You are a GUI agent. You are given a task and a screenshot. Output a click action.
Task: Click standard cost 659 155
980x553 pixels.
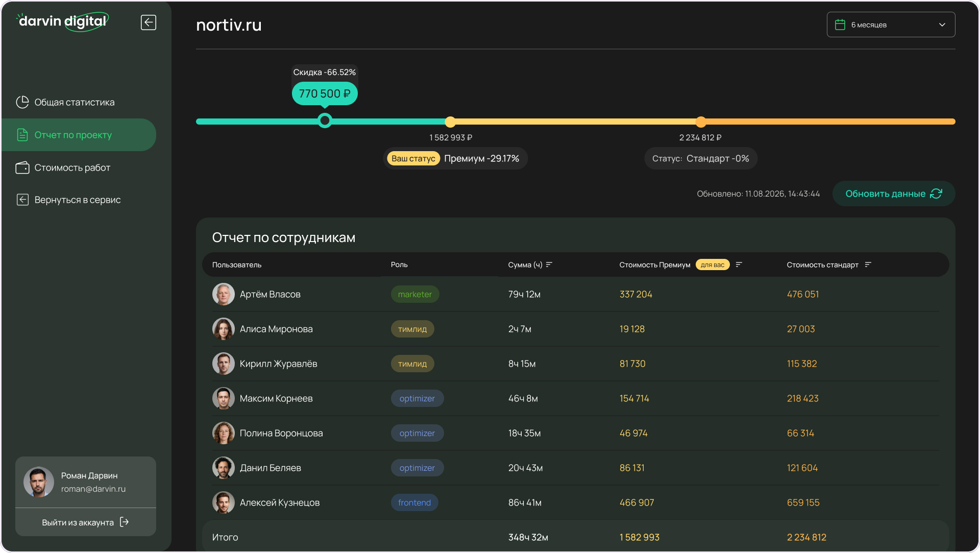coord(803,502)
